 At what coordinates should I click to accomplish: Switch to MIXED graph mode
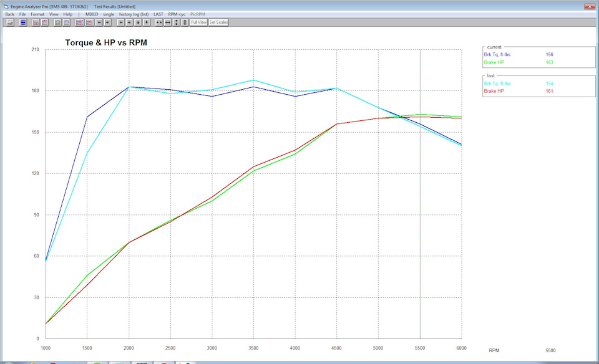click(x=92, y=14)
